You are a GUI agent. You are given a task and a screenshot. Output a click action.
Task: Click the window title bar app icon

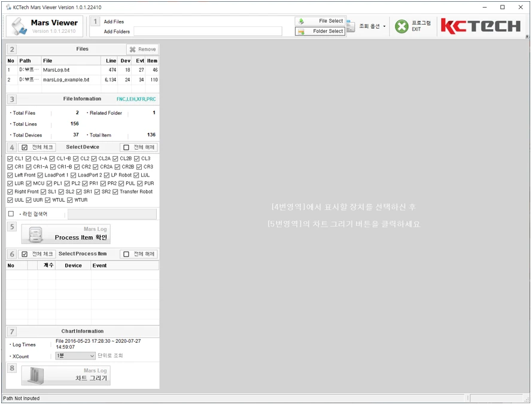(8, 7)
